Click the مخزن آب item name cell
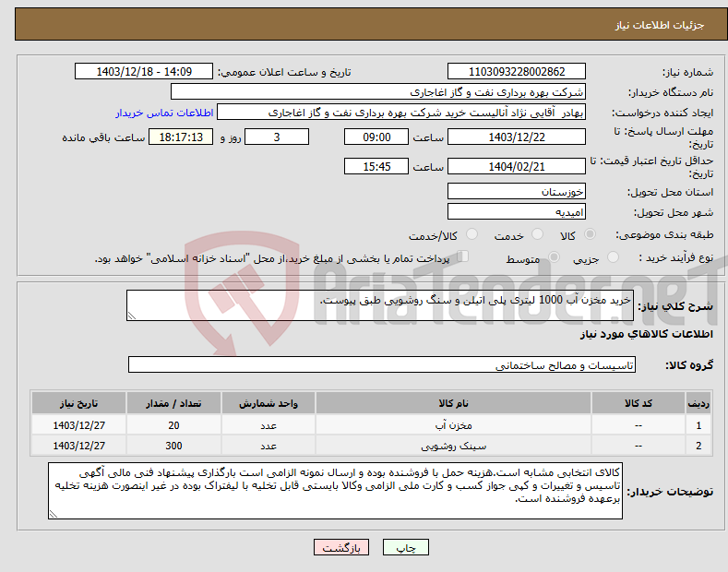 click(x=453, y=424)
